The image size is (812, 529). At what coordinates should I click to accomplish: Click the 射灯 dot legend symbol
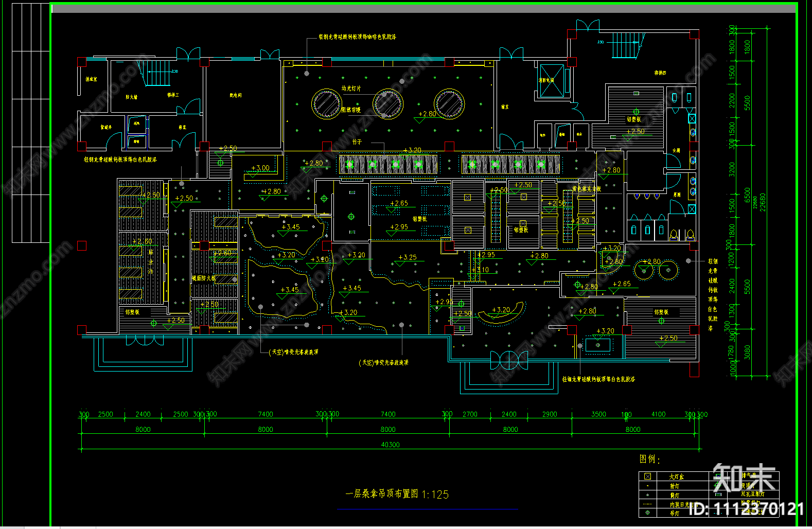click(647, 486)
